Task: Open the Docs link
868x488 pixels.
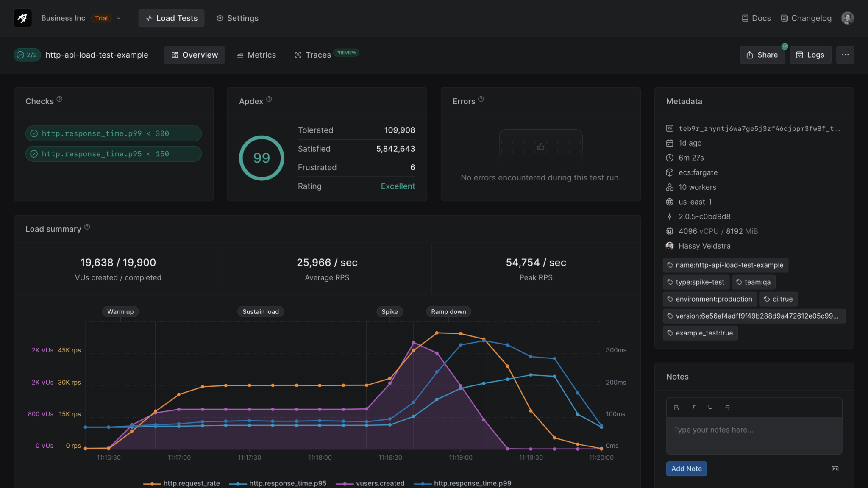Action: click(x=756, y=18)
